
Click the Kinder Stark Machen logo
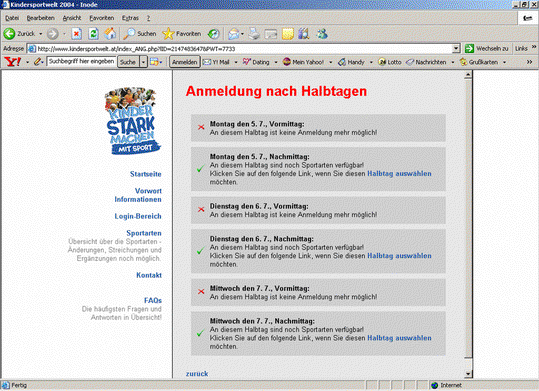point(132,120)
